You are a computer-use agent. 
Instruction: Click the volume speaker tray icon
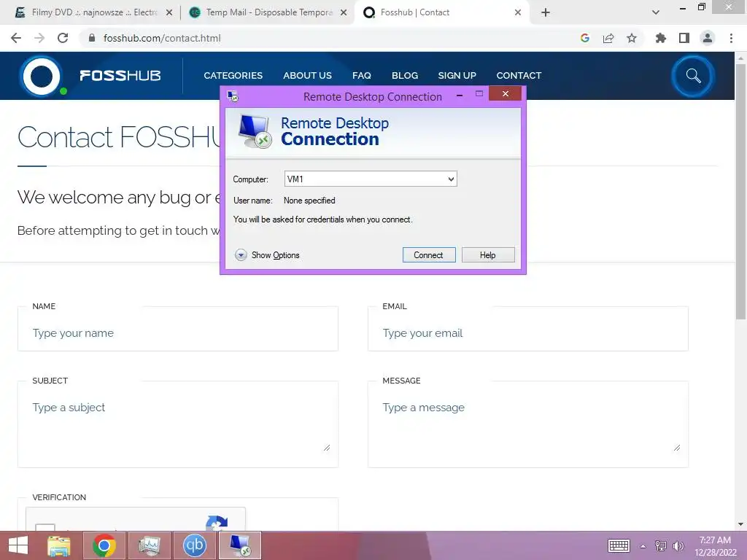point(678,545)
